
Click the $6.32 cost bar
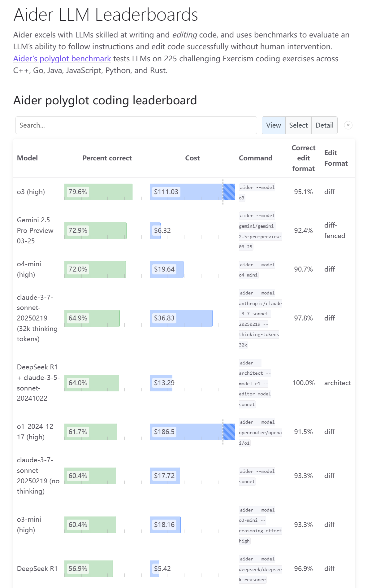pos(155,231)
